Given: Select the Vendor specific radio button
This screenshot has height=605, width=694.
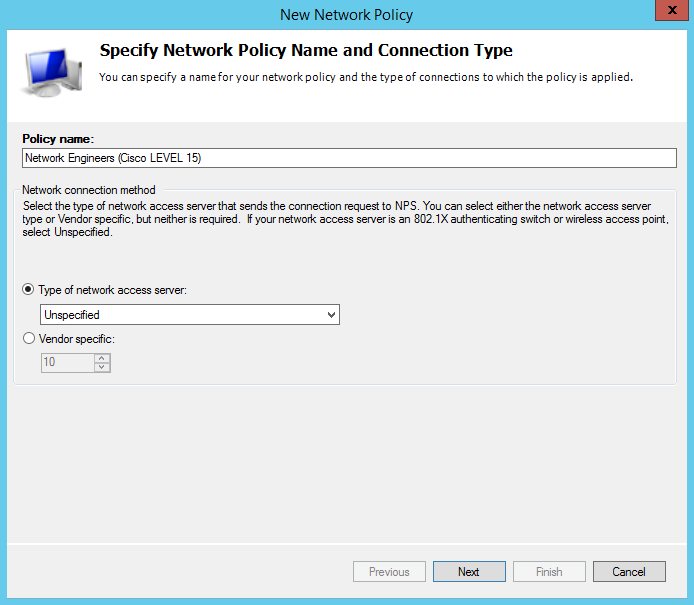Looking at the screenshot, I should click(x=28, y=339).
